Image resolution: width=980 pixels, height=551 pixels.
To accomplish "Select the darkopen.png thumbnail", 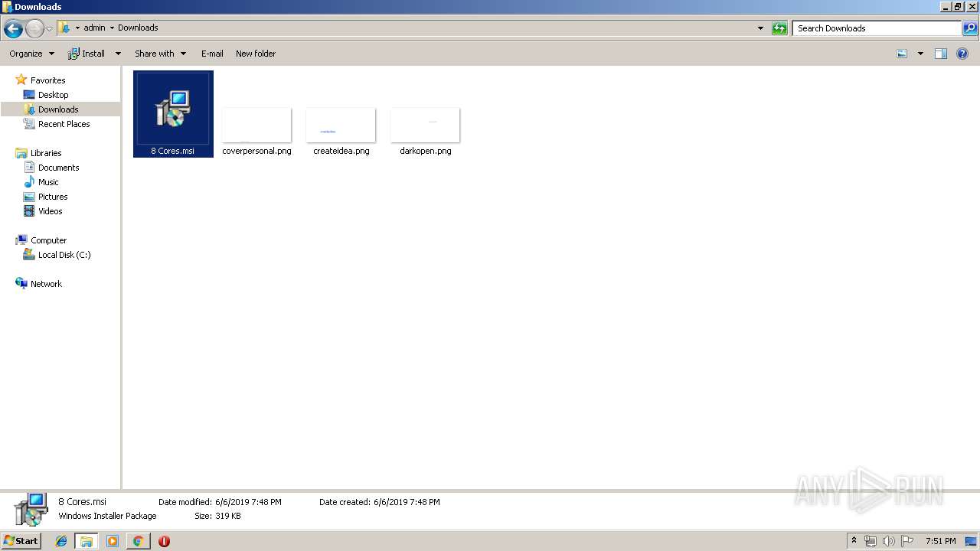I will [425, 125].
